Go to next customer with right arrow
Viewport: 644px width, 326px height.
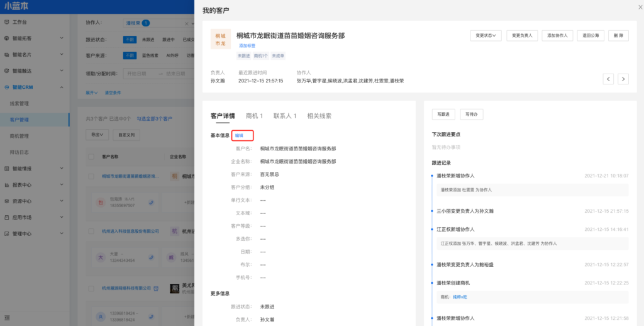[x=623, y=79]
